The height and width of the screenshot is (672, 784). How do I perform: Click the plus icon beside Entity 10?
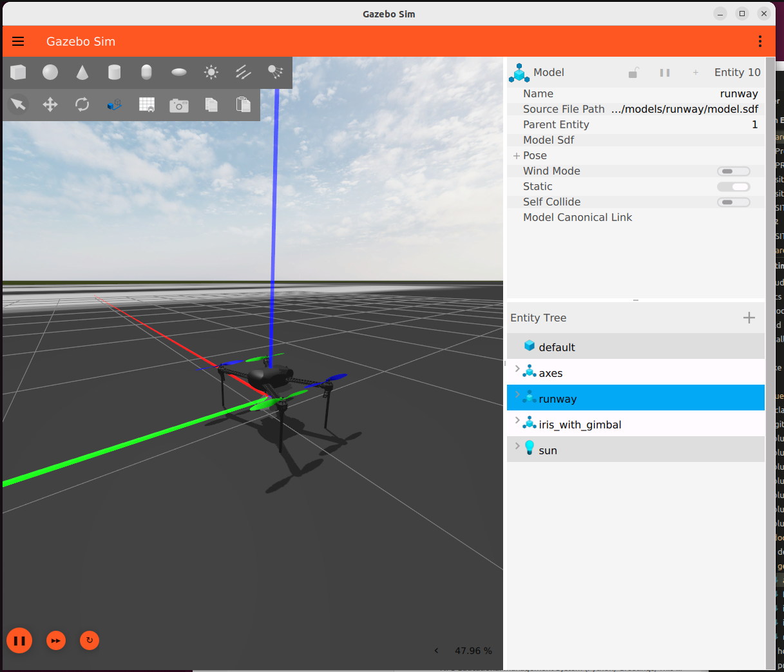coord(696,73)
